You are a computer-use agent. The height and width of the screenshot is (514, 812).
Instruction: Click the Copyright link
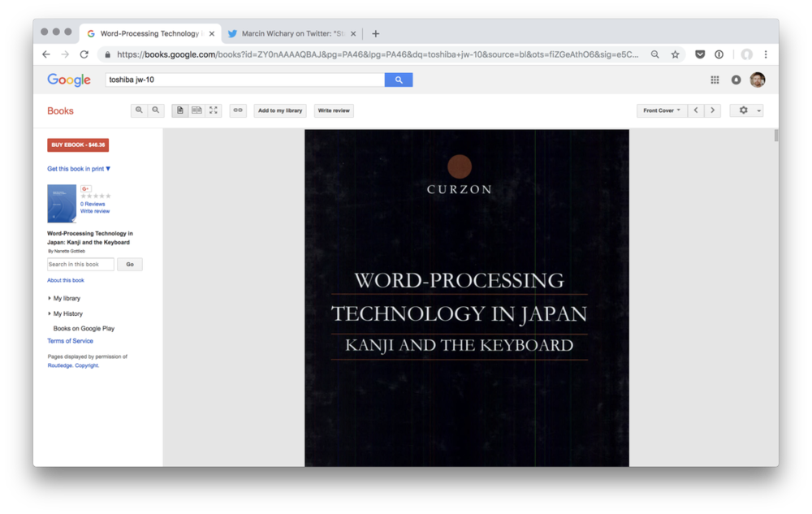tap(87, 365)
